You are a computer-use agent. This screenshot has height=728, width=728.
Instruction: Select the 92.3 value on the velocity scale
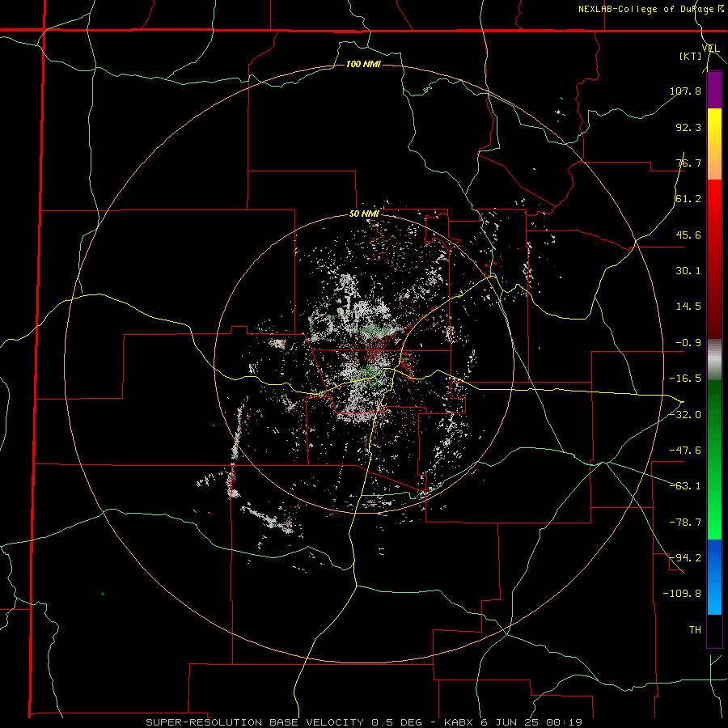pos(688,127)
